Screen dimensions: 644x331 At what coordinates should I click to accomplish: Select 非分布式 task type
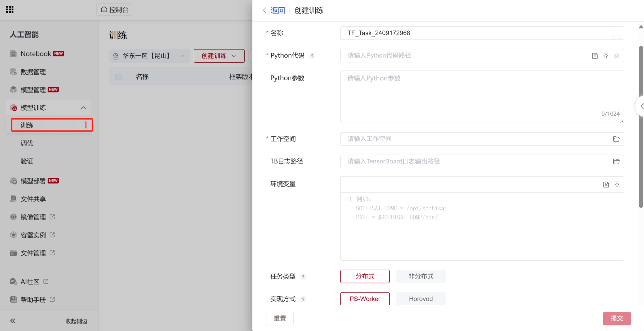[x=420, y=276]
